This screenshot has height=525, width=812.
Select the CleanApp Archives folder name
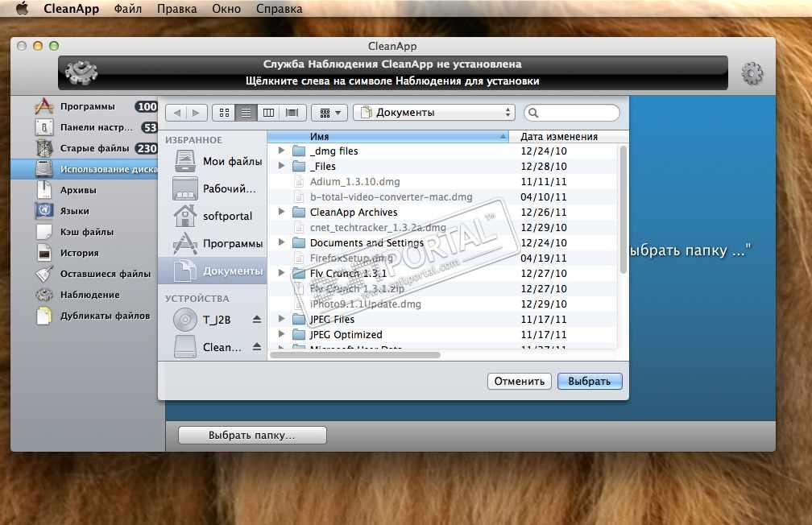coord(354,213)
